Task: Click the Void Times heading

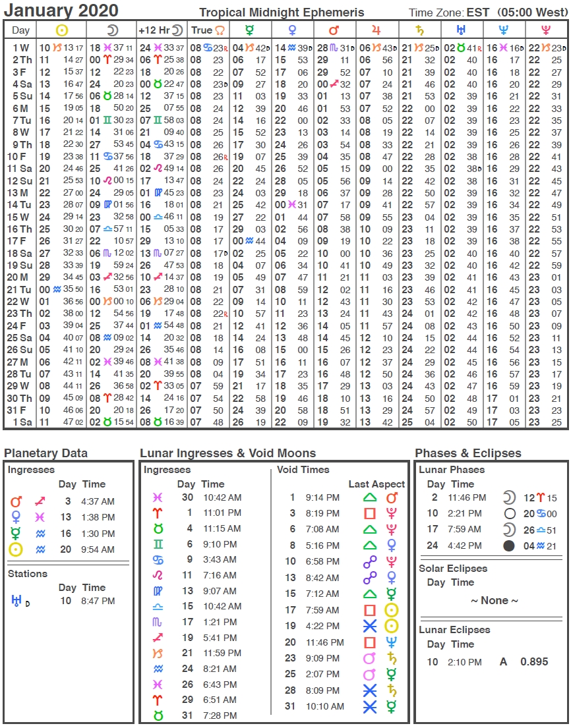Action: [x=303, y=470]
